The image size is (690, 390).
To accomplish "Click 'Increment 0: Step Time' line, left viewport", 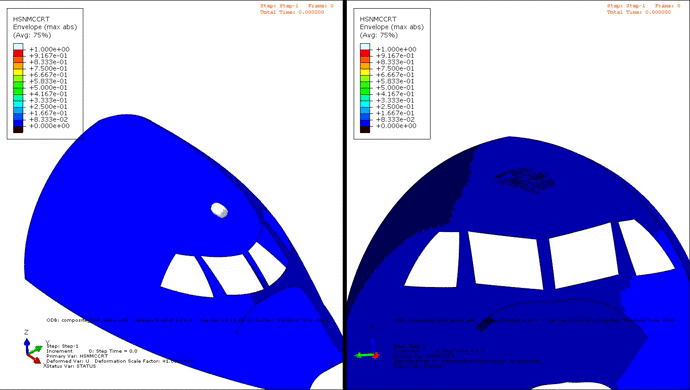I will click(x=92, y=351).
